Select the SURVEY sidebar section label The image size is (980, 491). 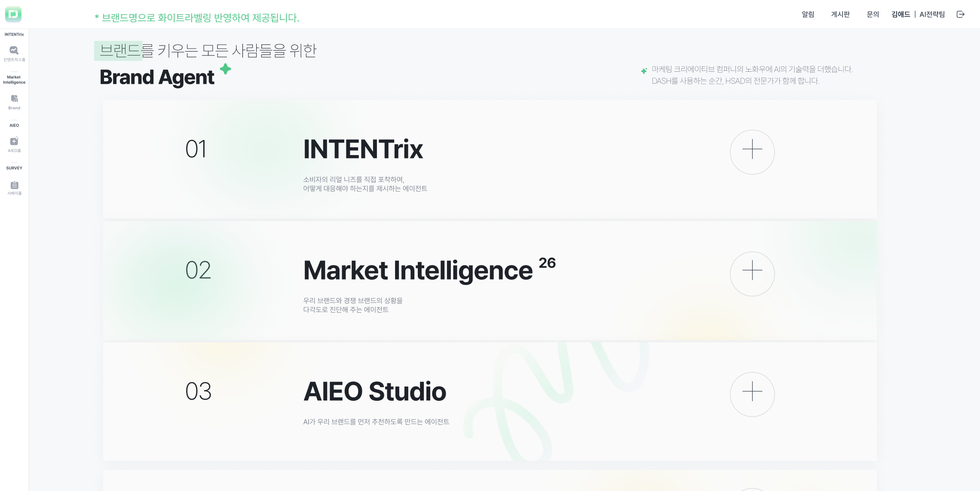[14, 168]
